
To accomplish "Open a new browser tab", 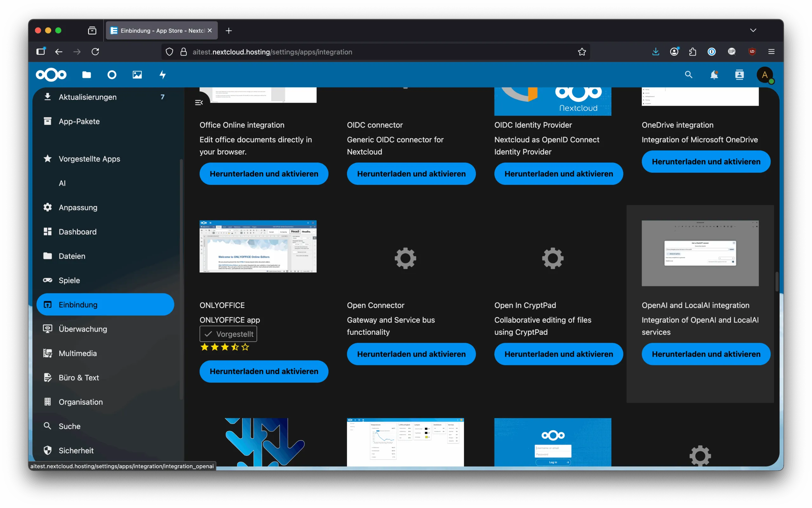I will (x=229, y=30).
